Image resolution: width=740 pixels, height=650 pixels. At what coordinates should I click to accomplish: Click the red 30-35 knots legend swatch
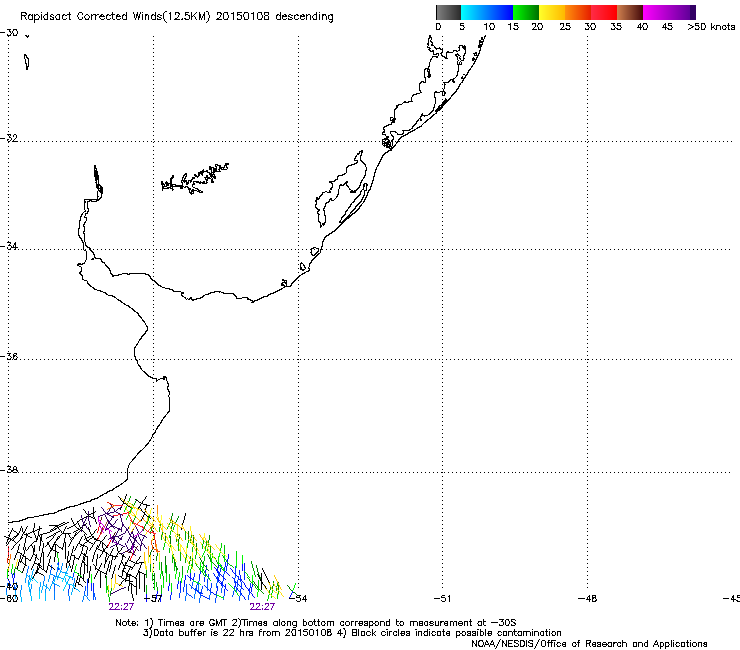[x=604, y=12]
